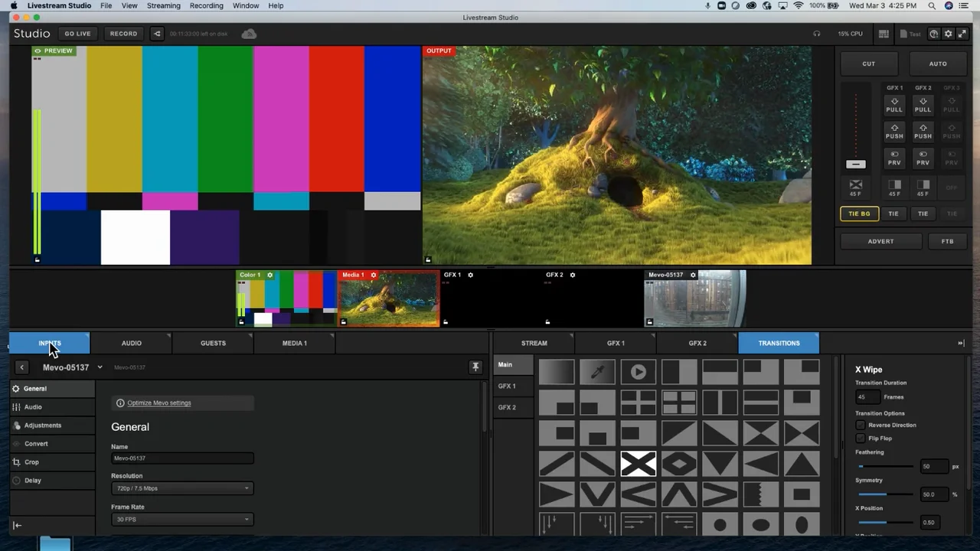Select the X Wipe transition icon

(x=638, y=463)
